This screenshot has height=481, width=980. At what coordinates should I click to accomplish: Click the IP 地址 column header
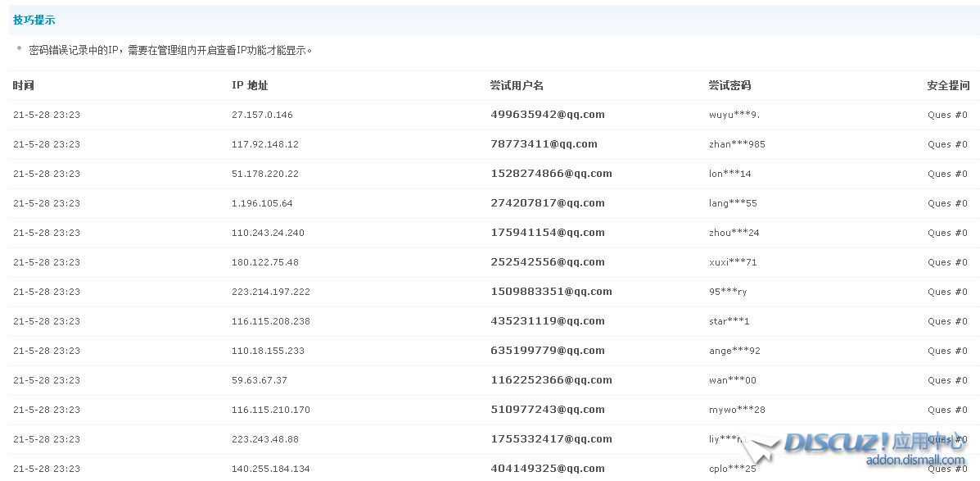click(x=250, y=85)
